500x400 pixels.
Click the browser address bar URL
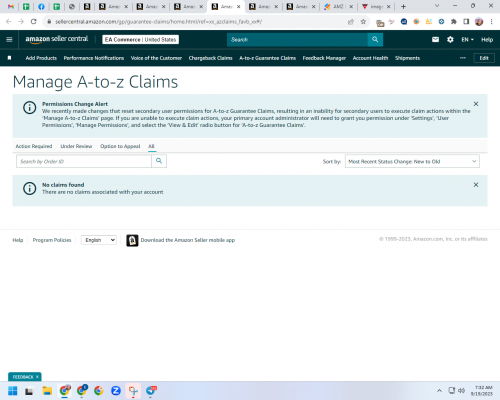158,22
